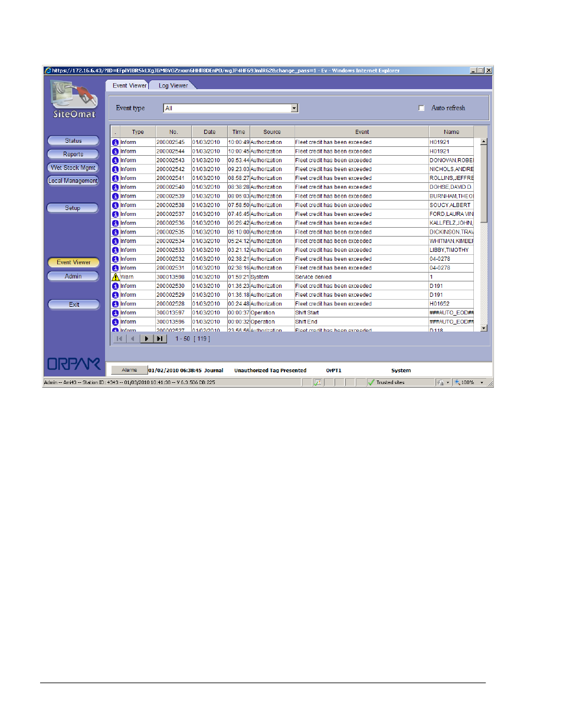563x728 pixels.
Task: Click the Internet Explorer icon in title bar
Action: [48, 70]
